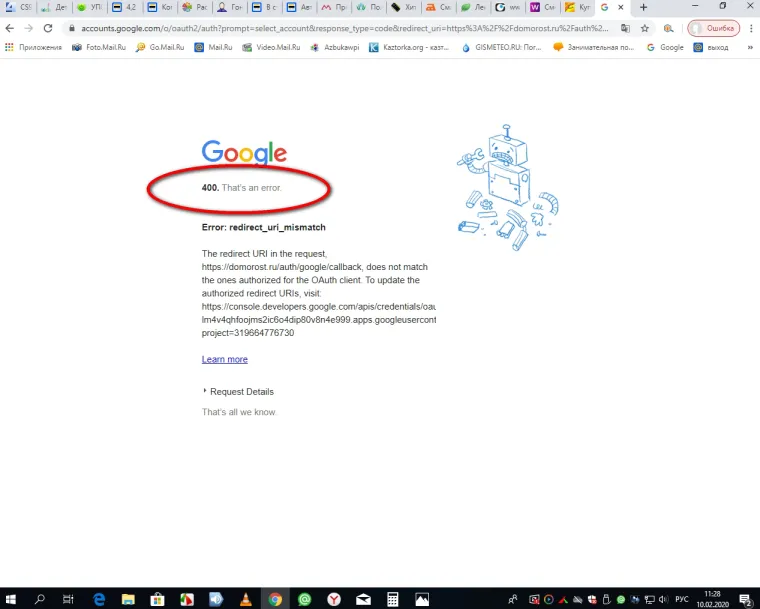Open Windows Start menu
This screenshot has width=760, height=609.
(12, 599)
